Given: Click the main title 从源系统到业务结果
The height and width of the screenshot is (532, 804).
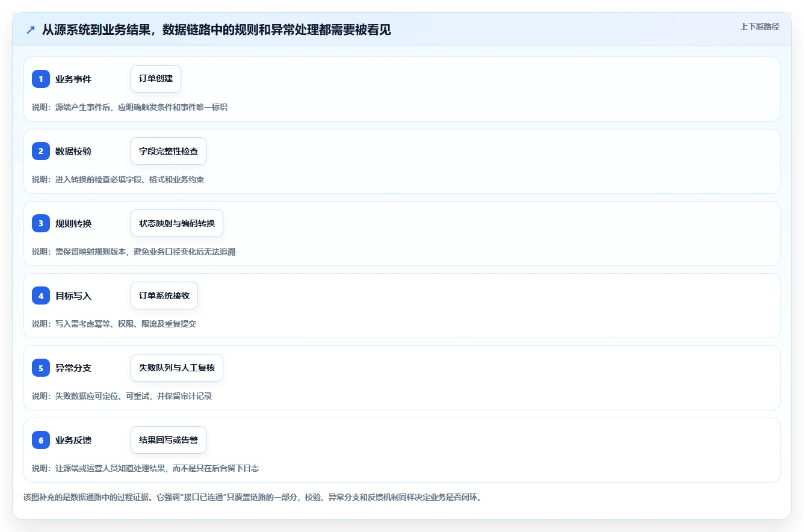Looking at the screenshot, I should click(x=217, y=30).
